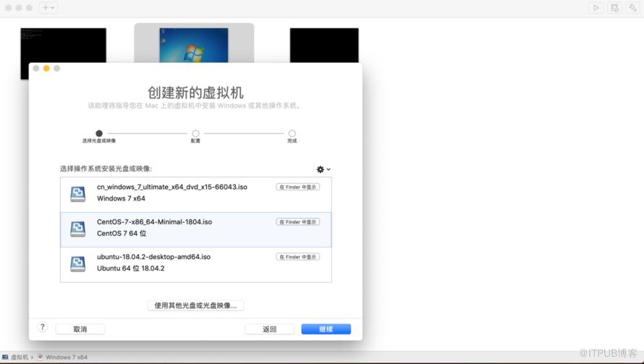This screenshot has width=644, height=364.
Task: Click the disc icon for Ubuntu iso
Action: pyautogui.click(x=77, y=263)
